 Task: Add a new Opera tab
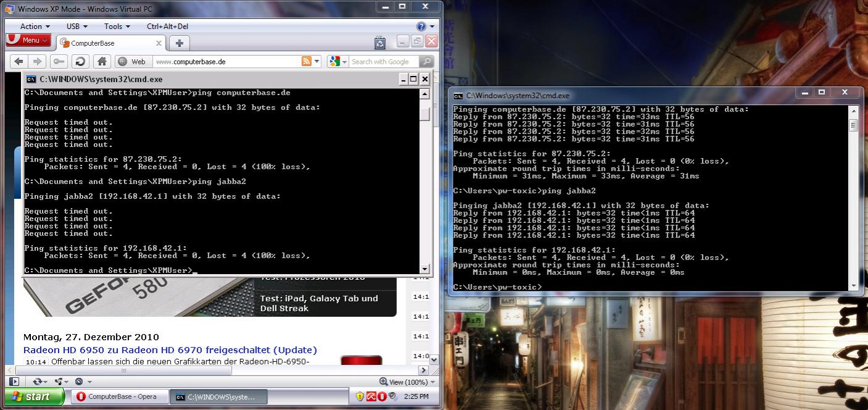pyautogui.click(x=179, y=43)
